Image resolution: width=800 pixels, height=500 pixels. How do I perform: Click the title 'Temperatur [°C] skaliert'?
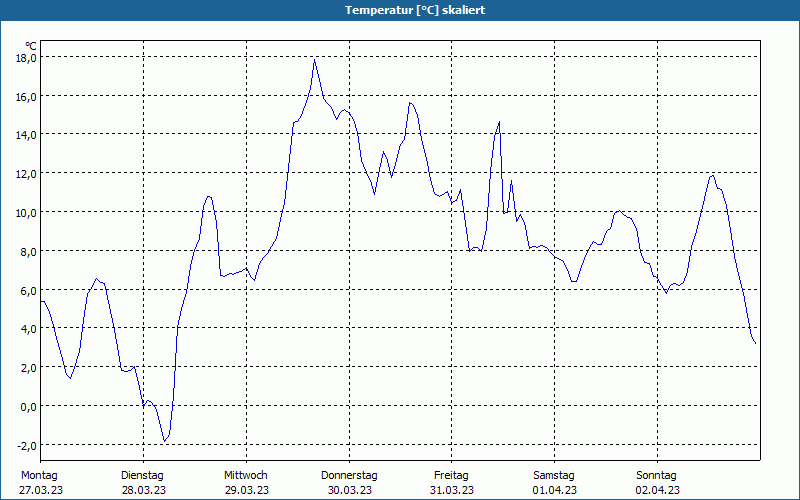click(x=415, y=10)
